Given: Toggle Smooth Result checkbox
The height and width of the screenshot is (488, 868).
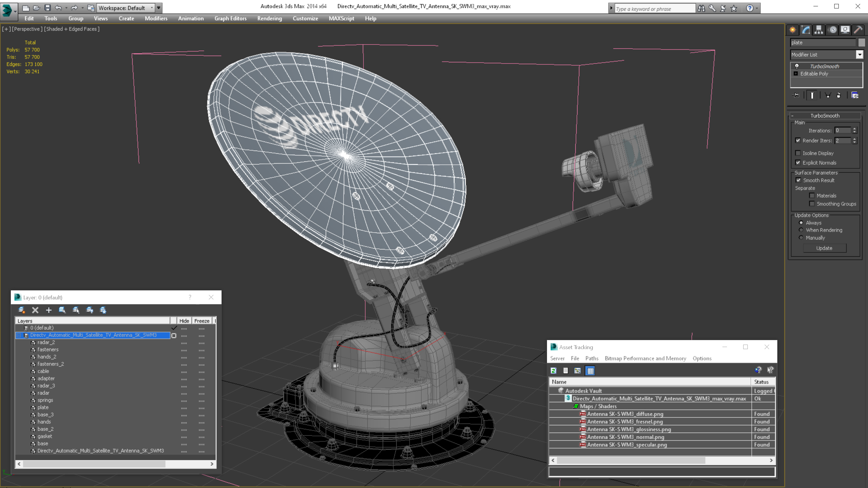Looking at the screenshot, I should click(798, 180).
